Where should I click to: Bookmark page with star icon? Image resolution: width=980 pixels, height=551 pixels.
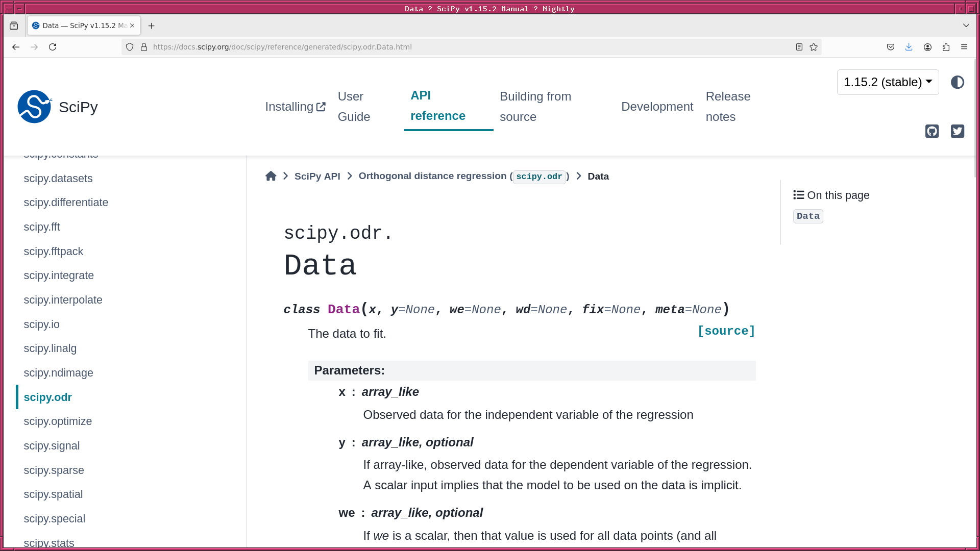814,47
